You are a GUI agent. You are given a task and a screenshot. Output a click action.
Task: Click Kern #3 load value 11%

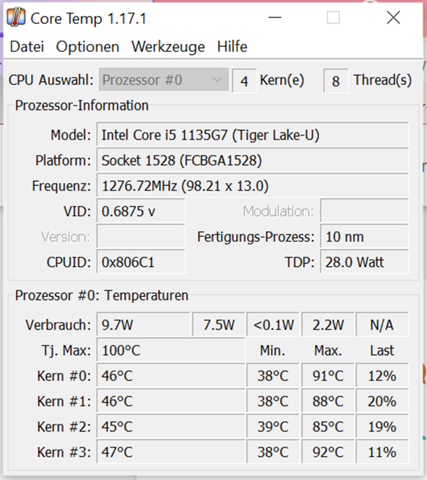pyautogui.click(x=382, y=452)
